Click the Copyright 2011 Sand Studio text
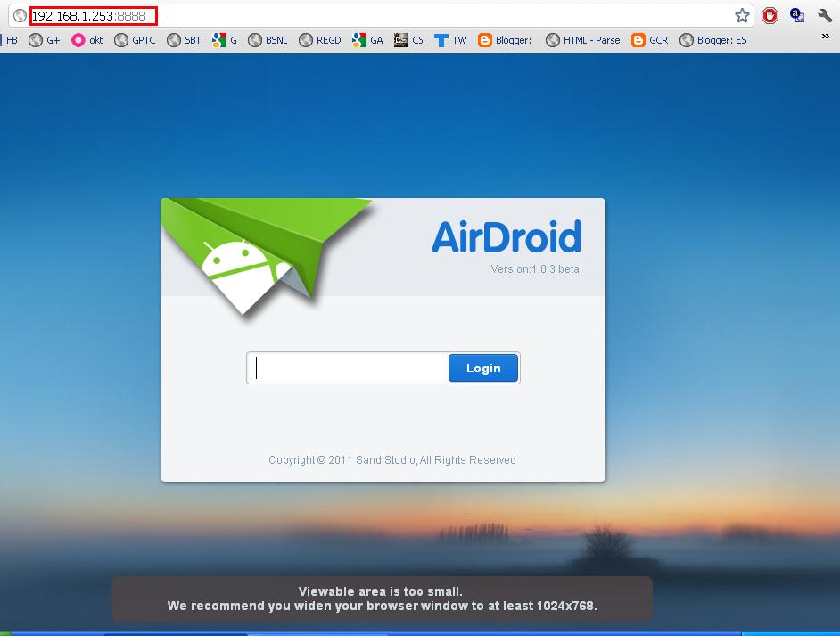This screenshot has height=636, width=840. tap(392, 459)
